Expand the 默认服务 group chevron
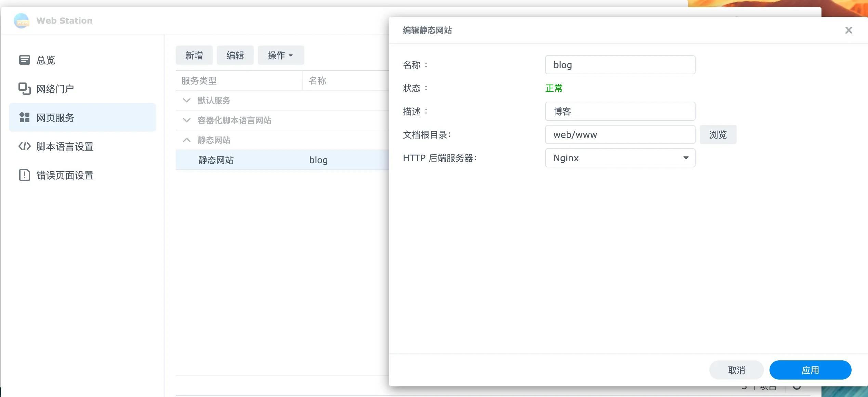868x397 pixels. coord(187,101)
